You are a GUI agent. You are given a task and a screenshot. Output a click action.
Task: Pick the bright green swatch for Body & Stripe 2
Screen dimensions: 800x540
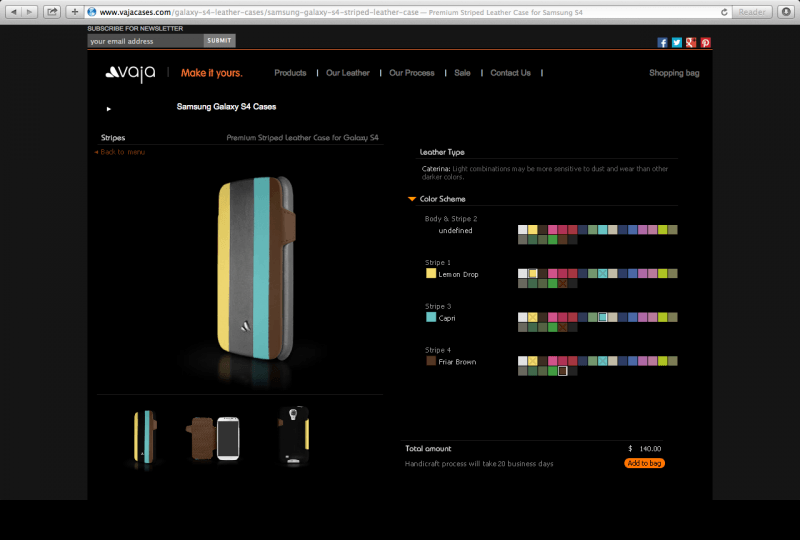coord(553,240)
